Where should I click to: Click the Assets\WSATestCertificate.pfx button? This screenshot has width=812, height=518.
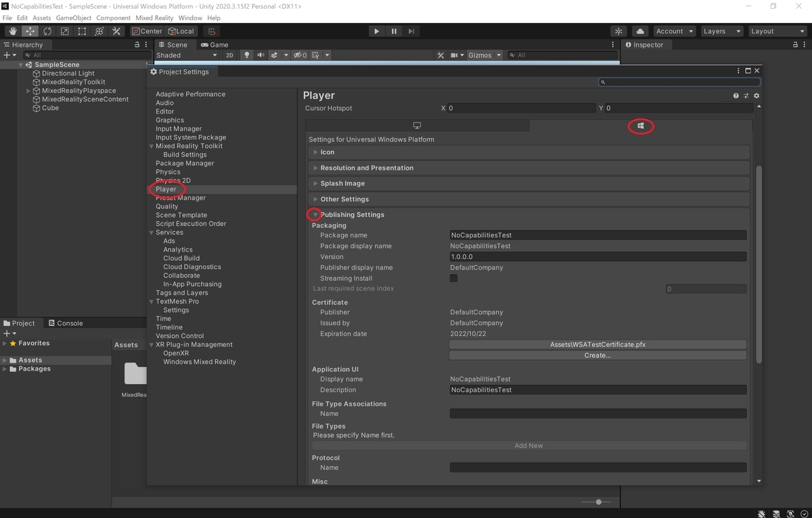(x=597, y=344)
